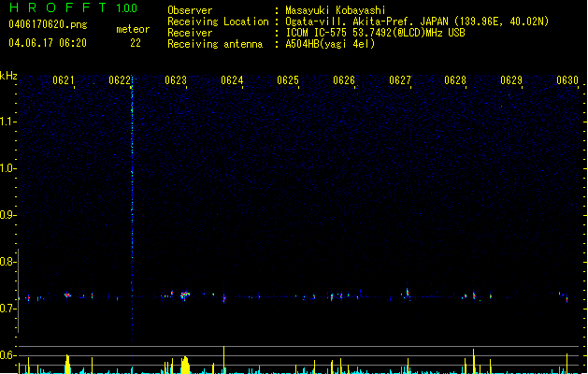Click the yellow intensity spike near 0628
588x374 pixels.
tap(474, 361)
